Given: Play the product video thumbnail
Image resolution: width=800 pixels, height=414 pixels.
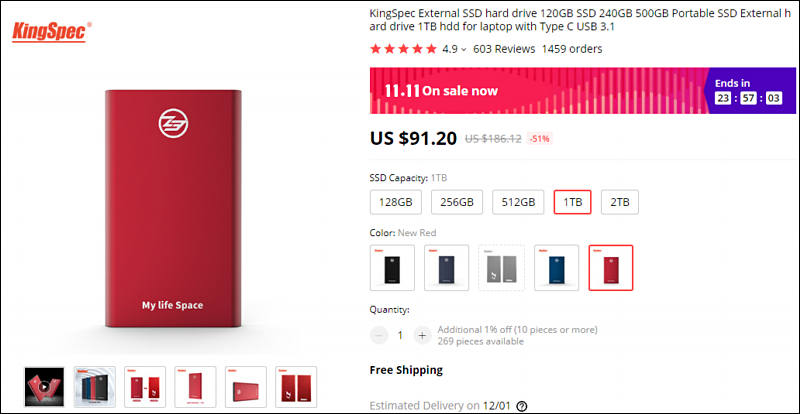Looking at the screenshot, I should [43, 387].
